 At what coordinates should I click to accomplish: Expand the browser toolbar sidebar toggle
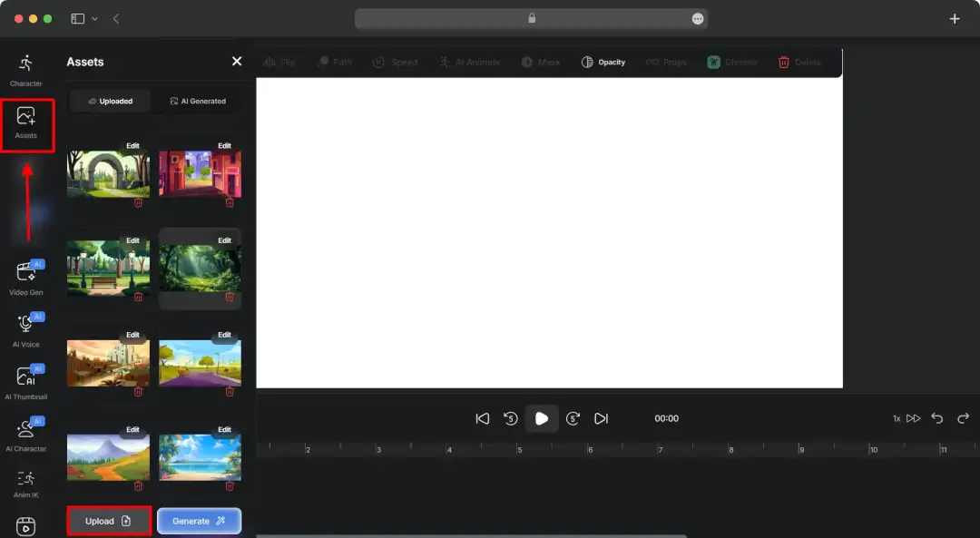coord(78,17)
